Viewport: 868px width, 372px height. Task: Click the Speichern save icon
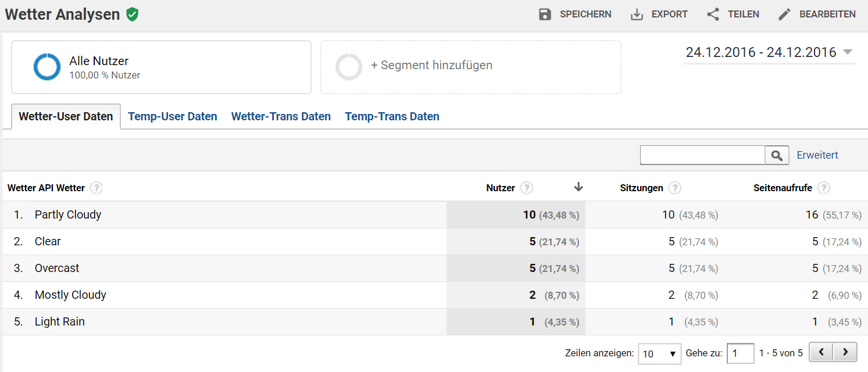[545, 15]
